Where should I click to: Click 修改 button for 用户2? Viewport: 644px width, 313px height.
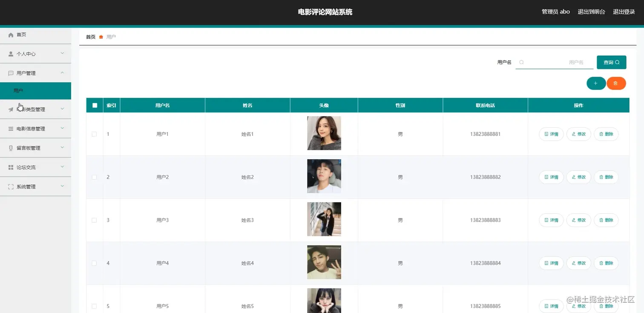coord(579,177)
